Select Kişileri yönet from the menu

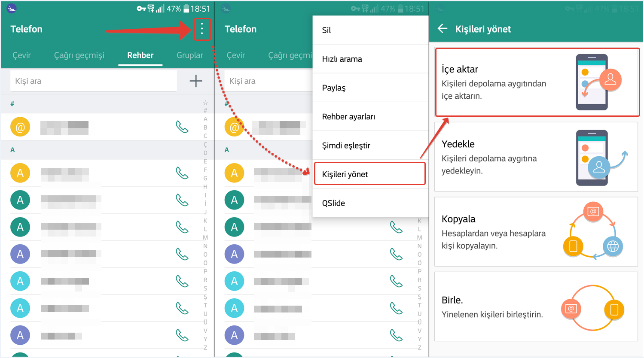tap(369, 174)
